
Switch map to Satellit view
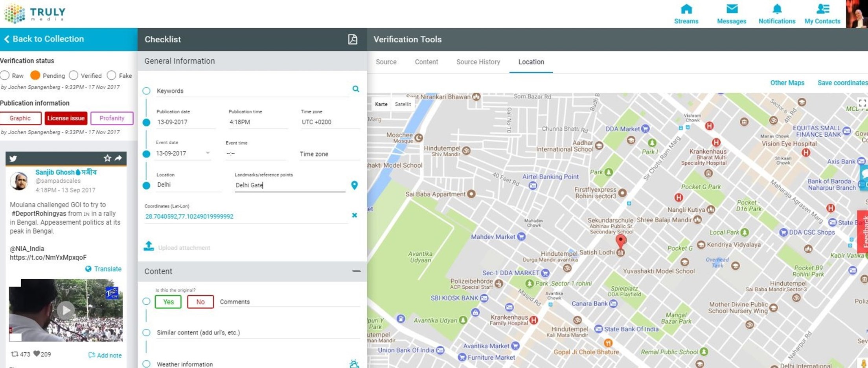point(403,104)
